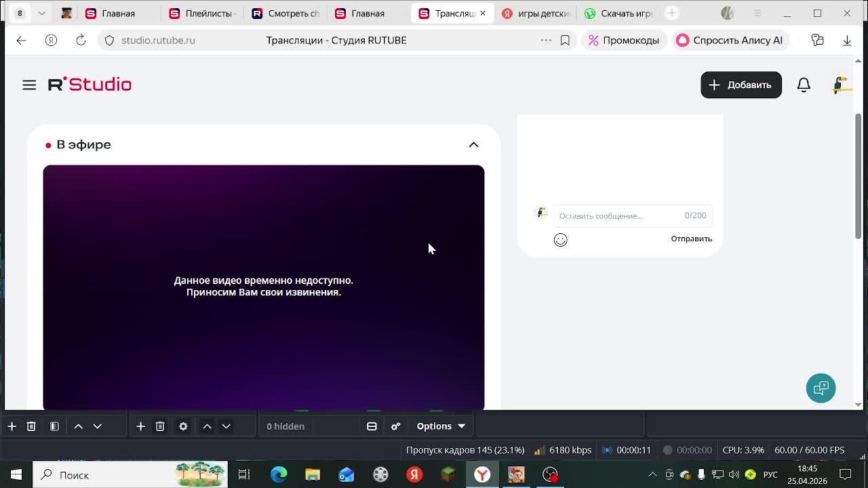Launch Microsoft Edge from taskbar
Image resolution: width=868 pixels, height=488 pixels.
click(x=279, y=474)
